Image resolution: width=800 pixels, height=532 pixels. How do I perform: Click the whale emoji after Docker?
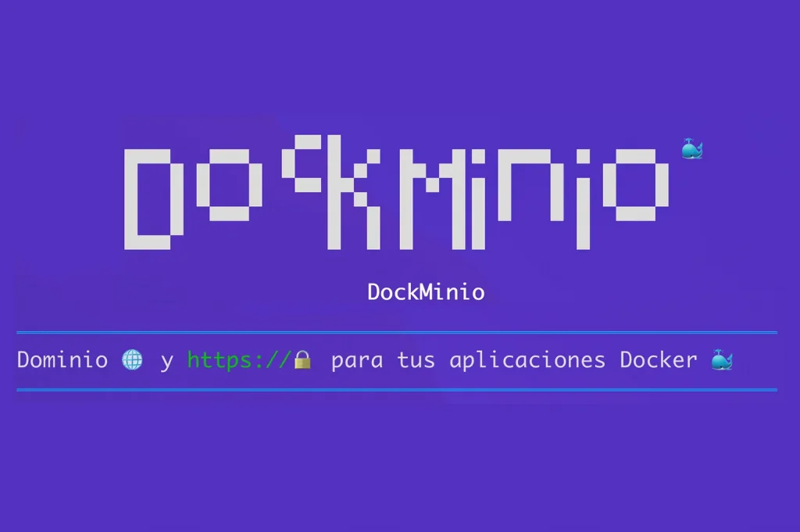[x=722, y=359]
